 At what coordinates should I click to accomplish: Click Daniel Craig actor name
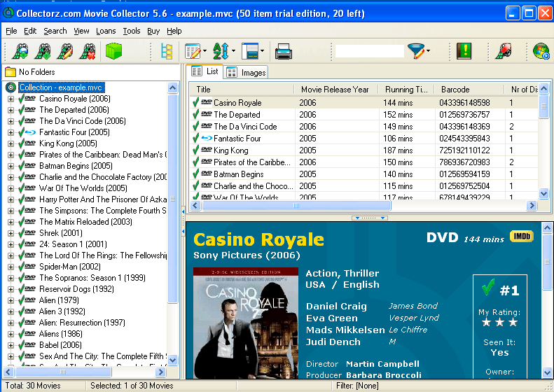click(336, 306)
